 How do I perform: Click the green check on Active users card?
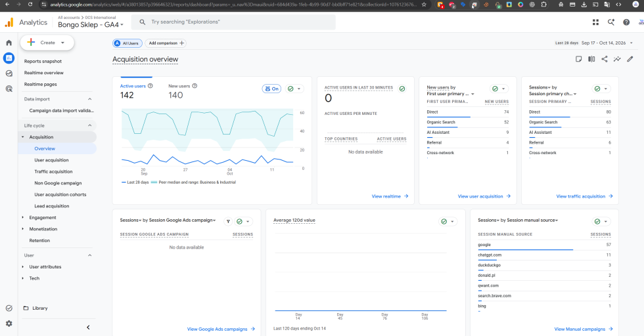(290, 89)
